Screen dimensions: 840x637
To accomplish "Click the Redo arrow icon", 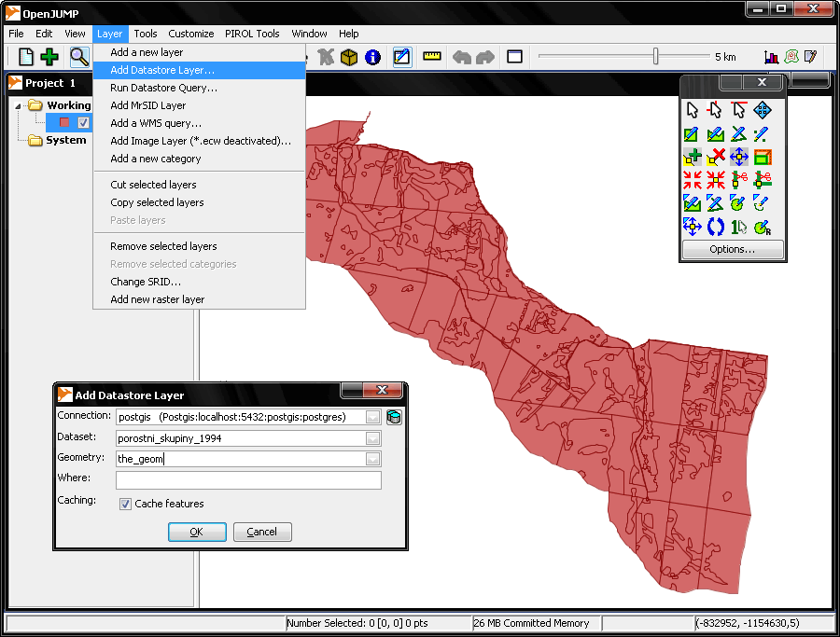I will coord(485,57).
